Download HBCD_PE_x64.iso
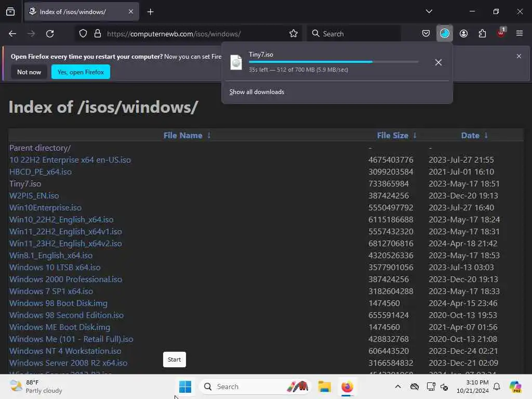This screenshot has width=532, height=399. (x=41, y=171)
